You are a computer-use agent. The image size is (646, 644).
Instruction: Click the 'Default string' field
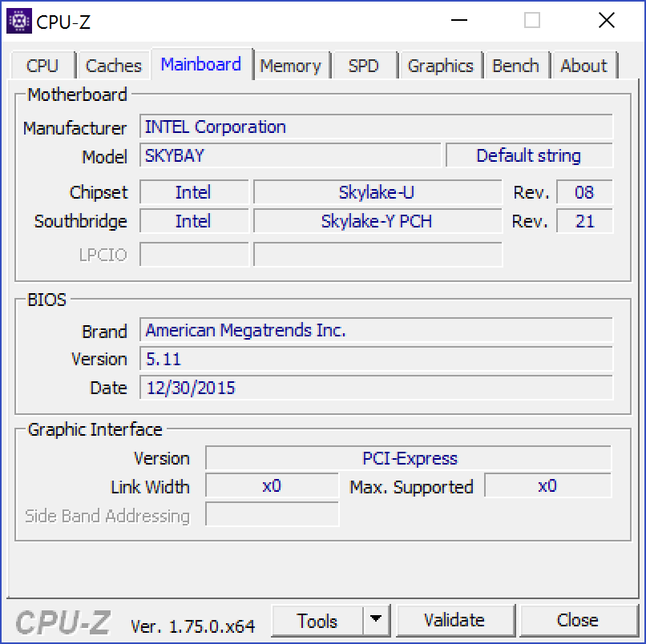click(x=530, y=155)
